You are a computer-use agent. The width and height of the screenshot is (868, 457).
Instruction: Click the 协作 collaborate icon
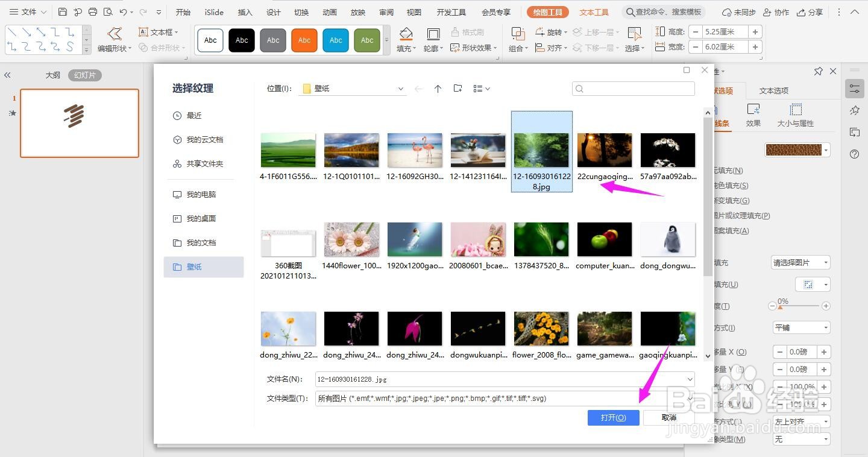click(x=767, y=12)
